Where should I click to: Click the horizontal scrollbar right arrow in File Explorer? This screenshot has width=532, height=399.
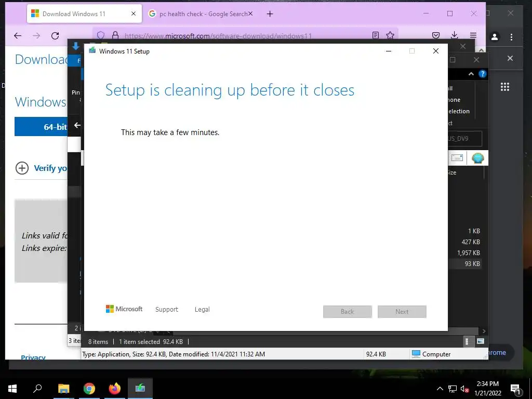484,331
